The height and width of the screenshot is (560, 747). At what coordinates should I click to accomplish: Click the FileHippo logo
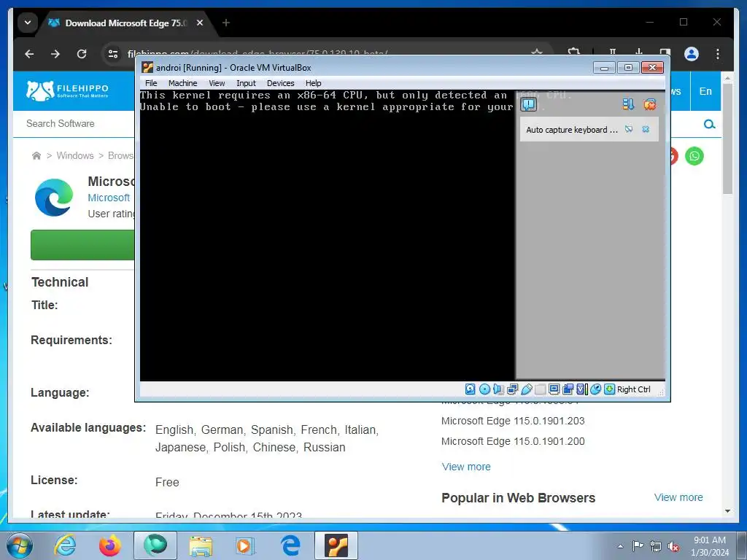coord(67,90)
